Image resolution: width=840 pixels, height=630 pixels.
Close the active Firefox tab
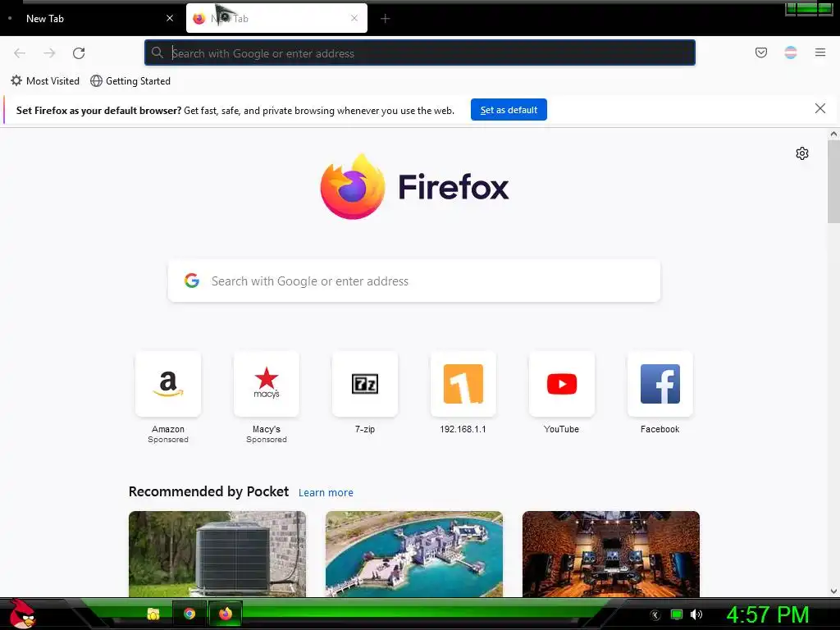(x=354, y=18)
